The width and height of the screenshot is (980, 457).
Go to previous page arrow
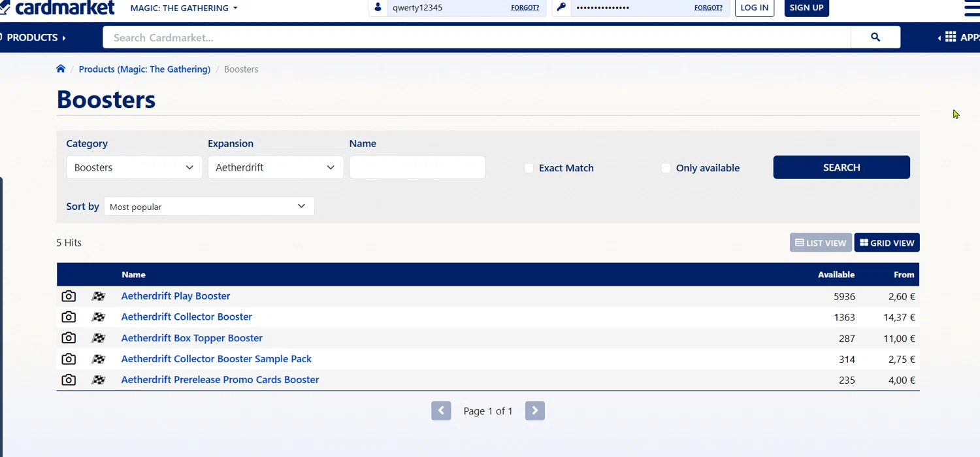(441, 411)
